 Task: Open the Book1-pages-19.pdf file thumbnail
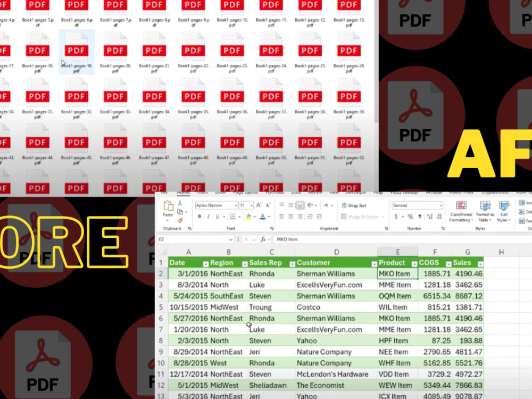click(76, 51)
